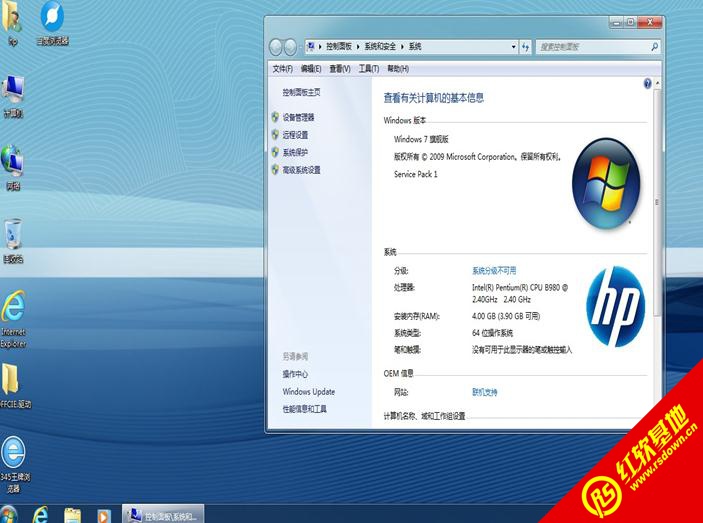This screenshot has width=703, height=523.
Task: Click the Windows 7 旗舰版 text
Action: coord(421,139)
